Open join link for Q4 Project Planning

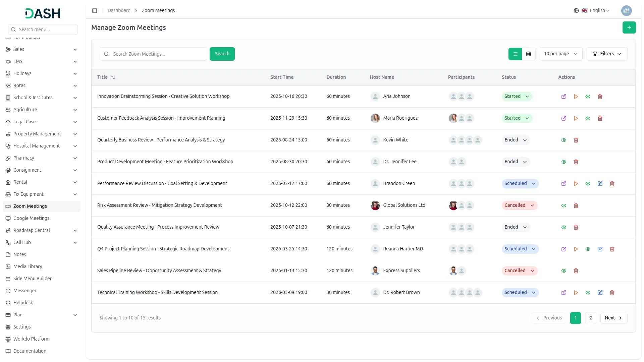pyautogui.click(x=563, y=249)
